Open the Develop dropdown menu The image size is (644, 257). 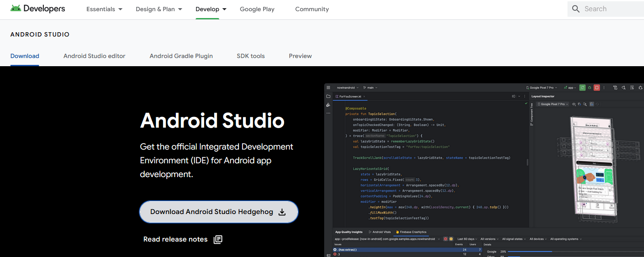pyautogui.click(x=211, y=9)
